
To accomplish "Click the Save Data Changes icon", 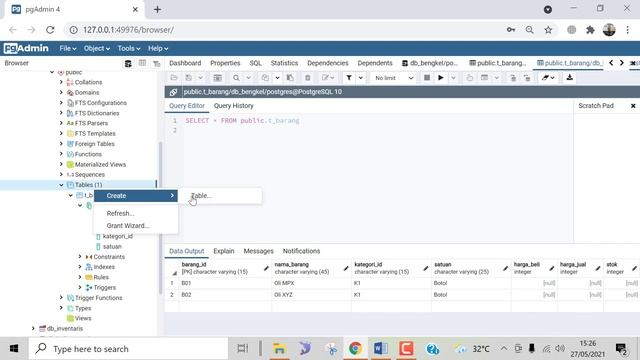I will tap(218, 78).
